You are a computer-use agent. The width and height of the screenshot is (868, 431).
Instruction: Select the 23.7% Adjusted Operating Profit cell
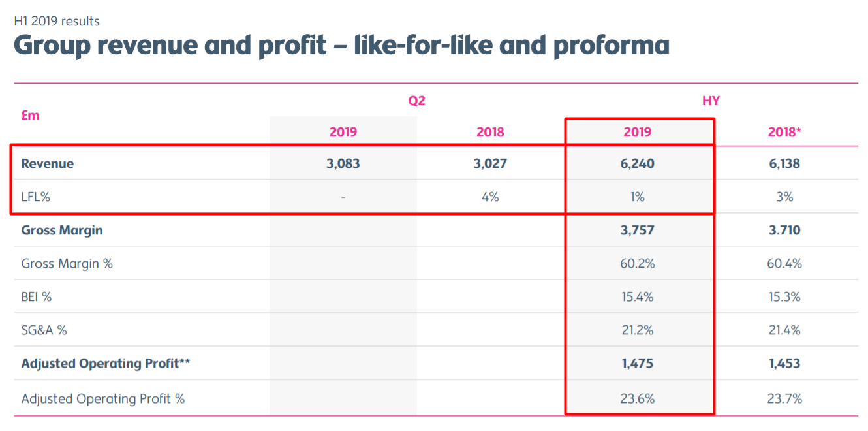pyautogui.click(x=784, y=398)
